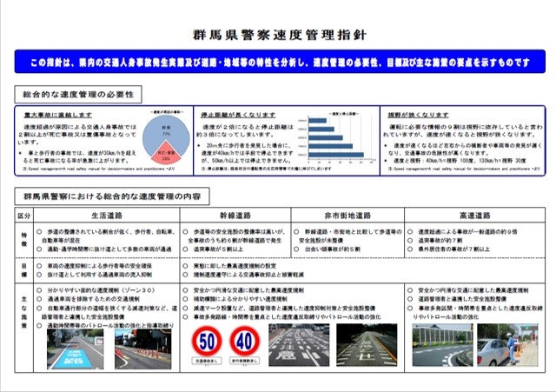This screenshot has width=556, height=392.
Task: Click bullet 速度と視野：40km/h＝視野 100度
Action: click(460, 161)
